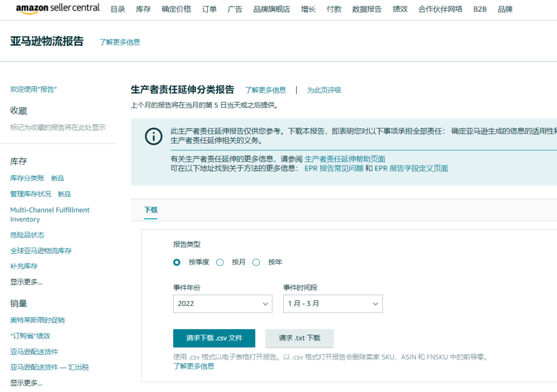
Task: Click 了解更多信息 next to 亚马逊物流报告 heading
Action: tap(119, 42)
